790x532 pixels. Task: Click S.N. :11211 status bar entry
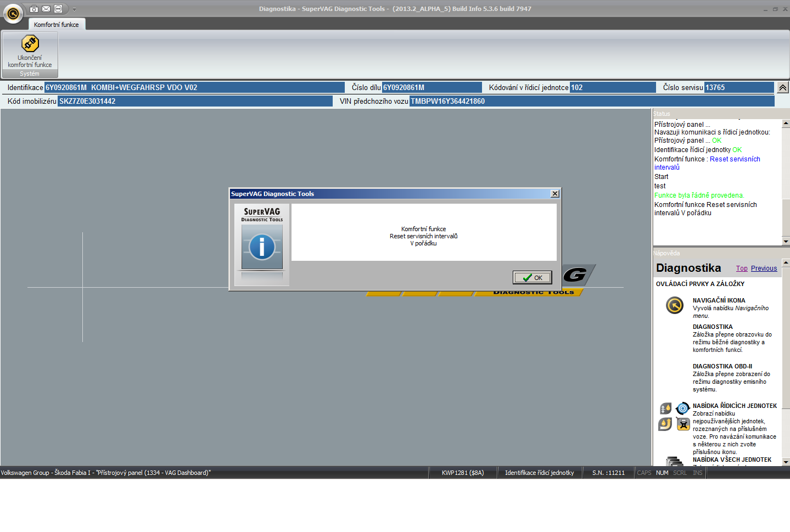pos(608,473)
